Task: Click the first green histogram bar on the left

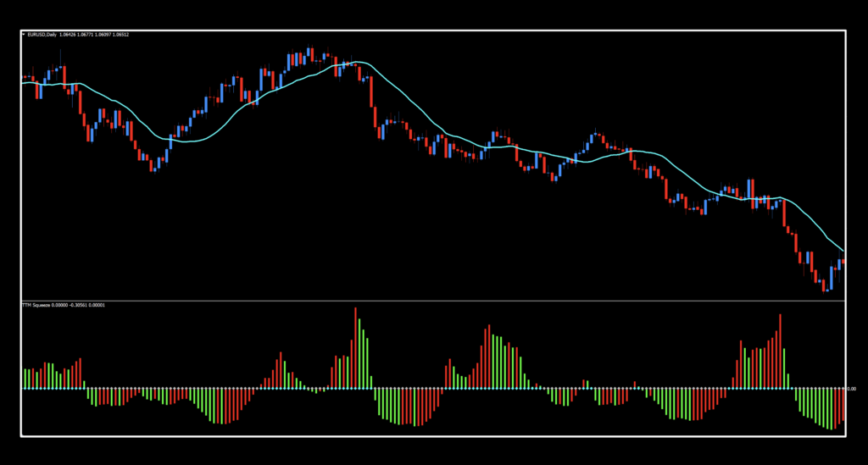Action: (x=25, y=379)
